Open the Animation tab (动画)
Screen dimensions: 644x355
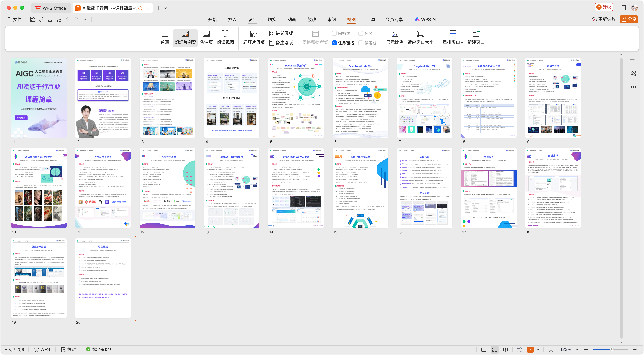292,20
